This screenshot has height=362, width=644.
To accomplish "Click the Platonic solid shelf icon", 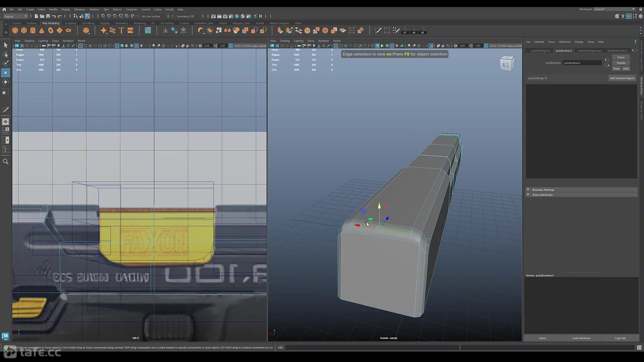I will click(x=86, y=31).
